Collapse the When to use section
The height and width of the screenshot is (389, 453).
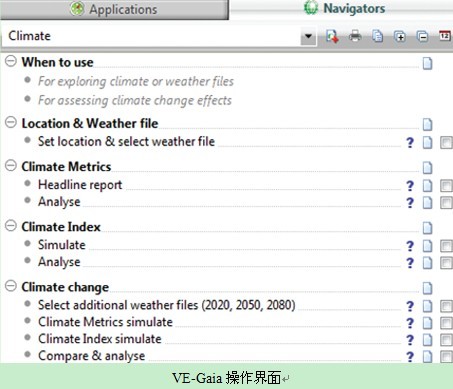coord(11,61)
